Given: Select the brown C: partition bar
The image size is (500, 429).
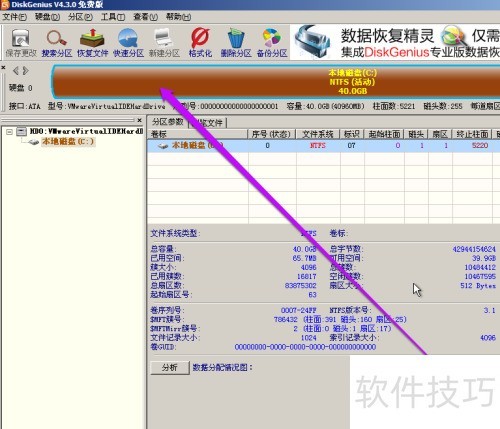Looking at the screenshot, I should [x=277, y=82].
